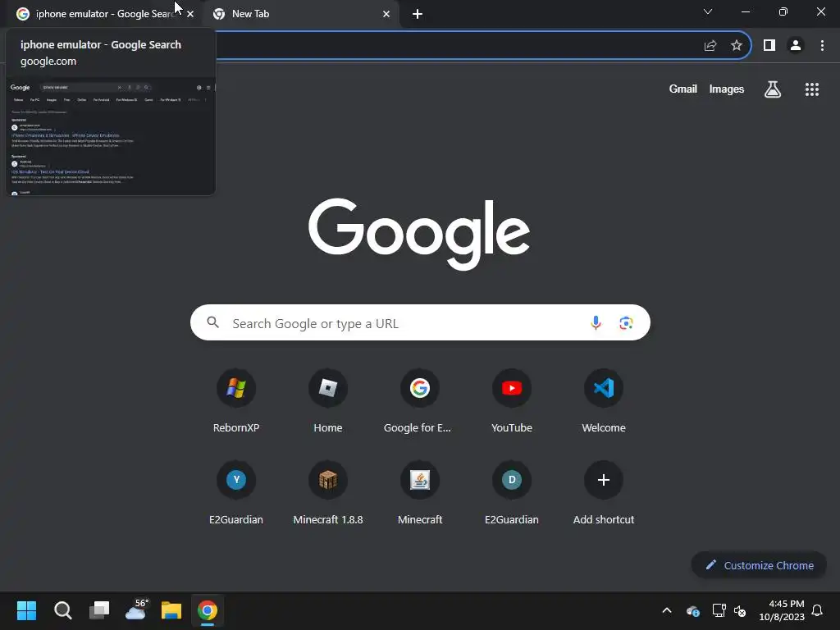Open the Minecraft 1.8.8 shortcut
Viewport: 840px width, 630px height.
tap(328, 492)
